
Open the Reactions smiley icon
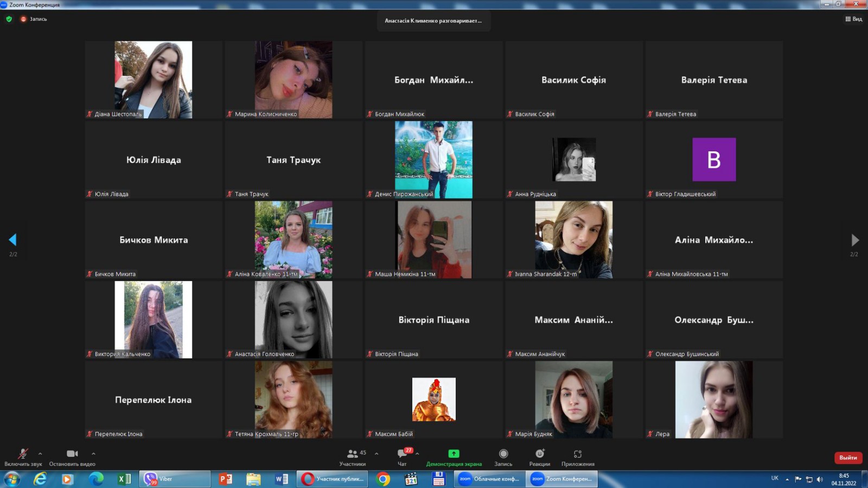[540, 454]
